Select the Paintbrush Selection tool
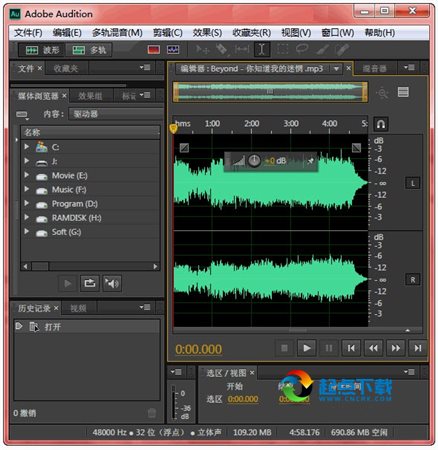438x450 pixels. click(322, 50)
